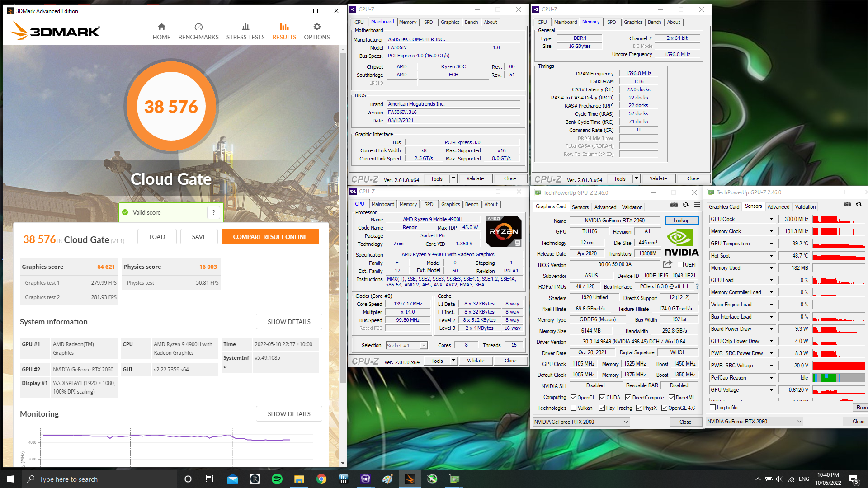
Task: Open Hot Spot sensor dropdown
Action: coord(771,256)
